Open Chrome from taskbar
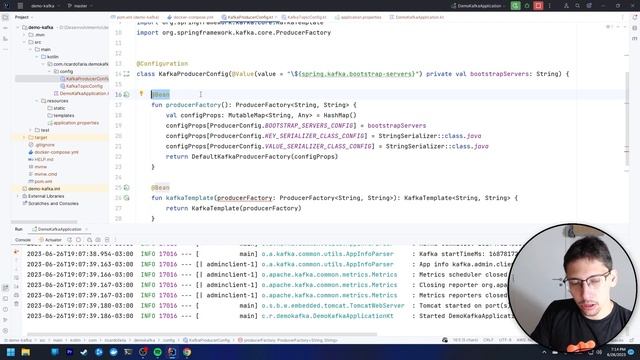This screenshot has width=640, height=360. (x=187, y=352)
